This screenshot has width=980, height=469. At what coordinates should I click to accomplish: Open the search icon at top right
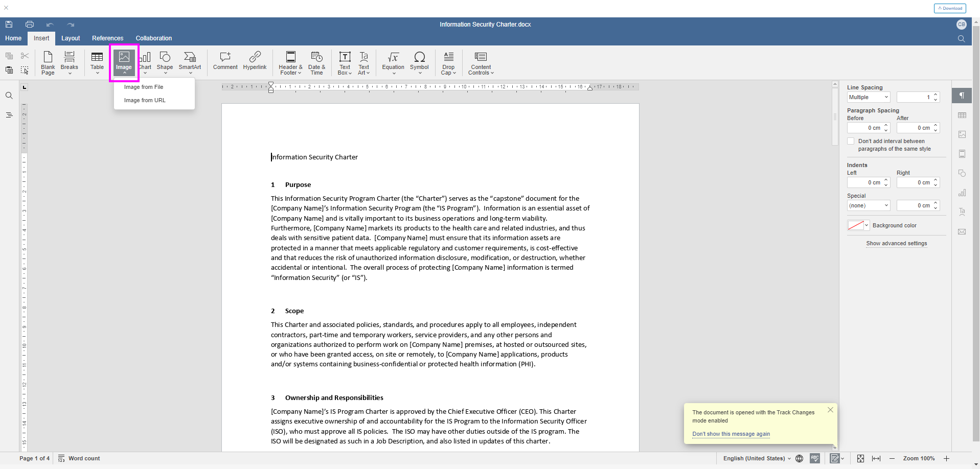tap(961, 38)
